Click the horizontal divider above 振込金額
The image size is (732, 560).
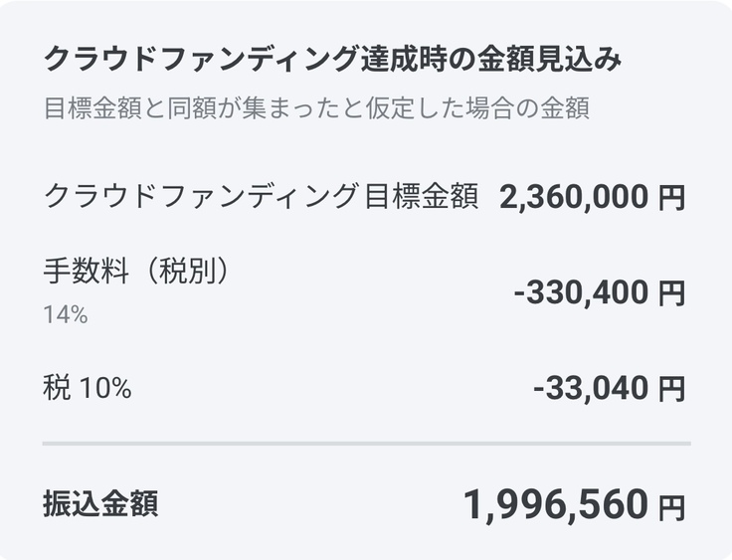point(366,443)
